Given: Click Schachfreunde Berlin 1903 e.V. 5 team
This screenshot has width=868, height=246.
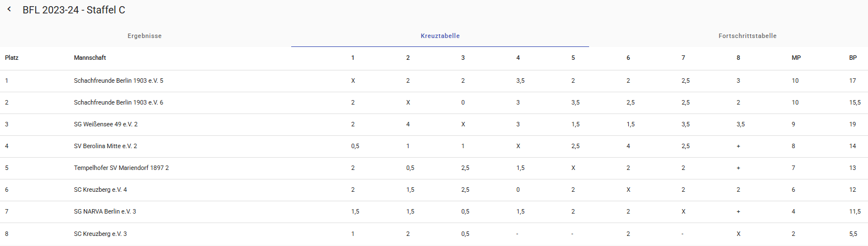Looking at the screenshot, I should point(118,81).
